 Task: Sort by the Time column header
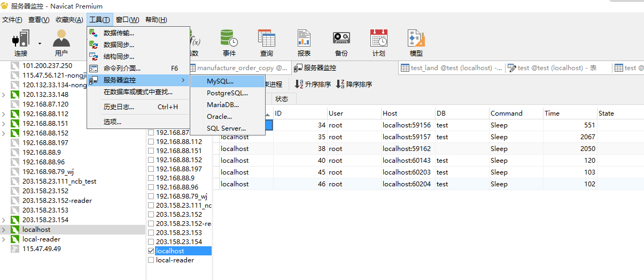point(569,113)
